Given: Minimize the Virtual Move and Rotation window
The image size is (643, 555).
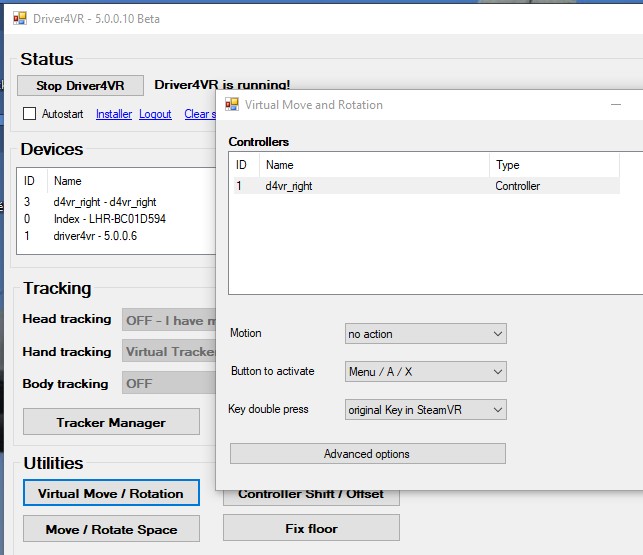Looking at the screenshot, I should [616, 105].
